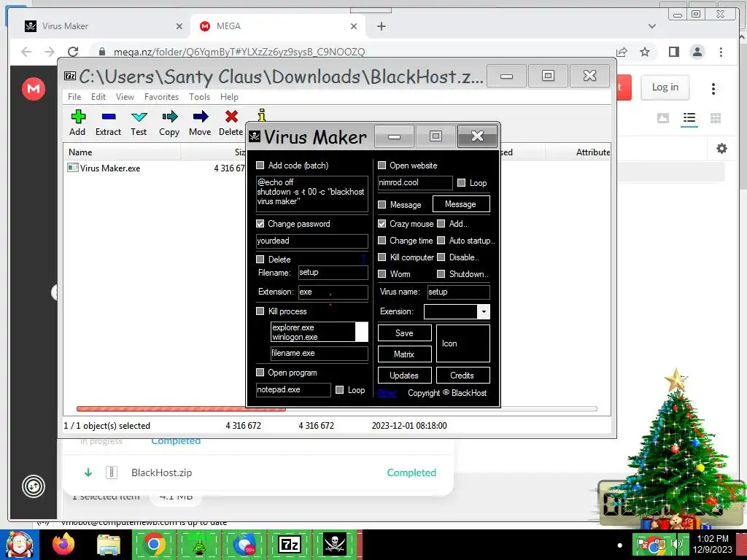The width and height of the screenshot is (747, 560).
Task: Expand the Exension dropdown arrow
Action: click(x=484, y=311)
